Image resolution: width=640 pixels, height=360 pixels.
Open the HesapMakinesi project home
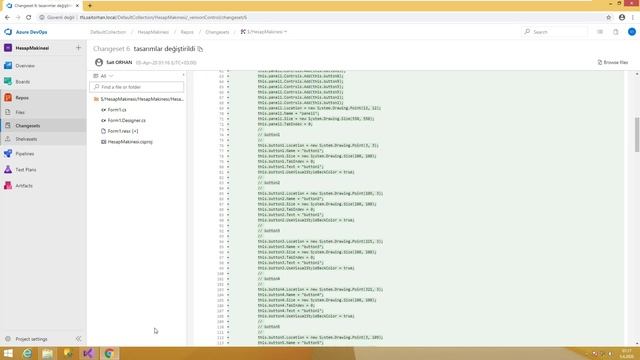point(32,48)
